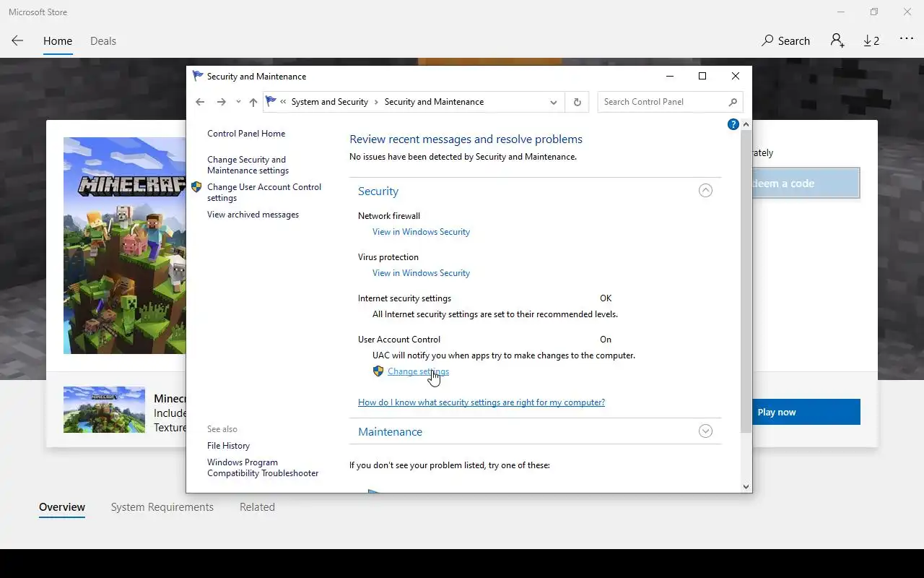Open recent locations dropdown arrow
924x578 pixels.
(x=238, y=102)
